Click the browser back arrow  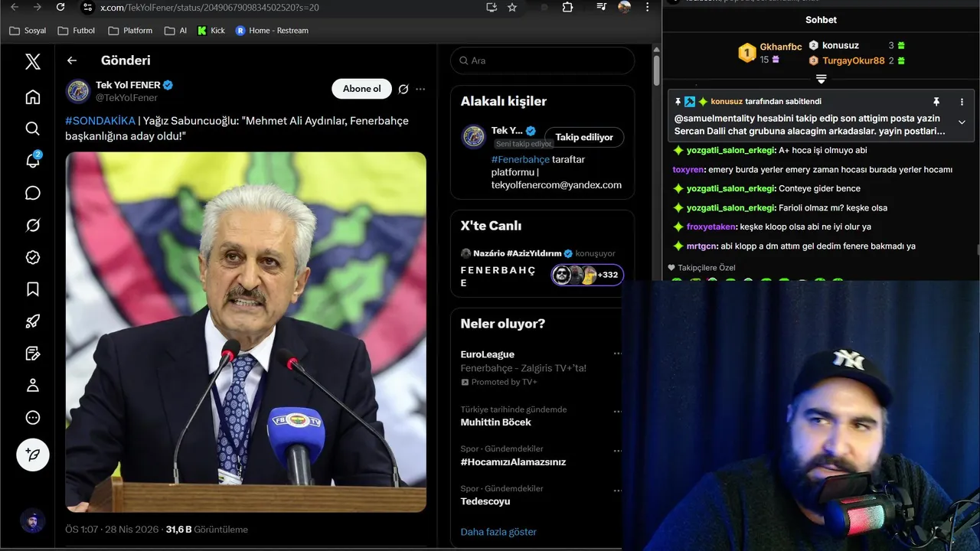click(15, 7)
